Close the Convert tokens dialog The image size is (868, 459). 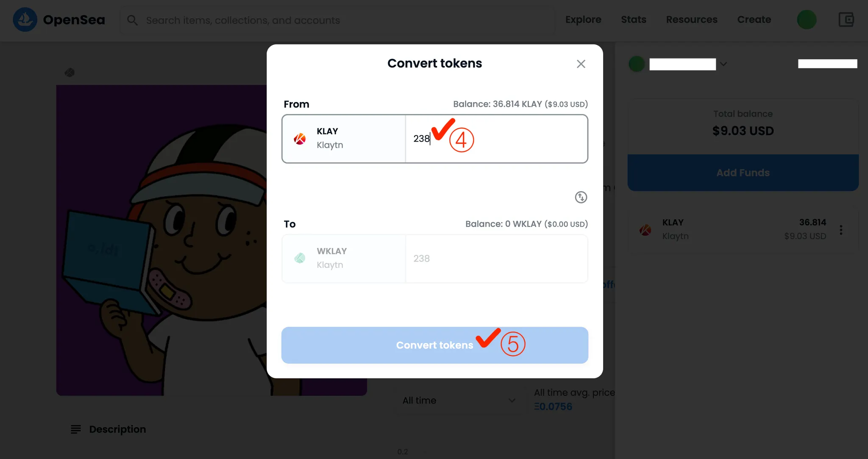coord(581,64)
